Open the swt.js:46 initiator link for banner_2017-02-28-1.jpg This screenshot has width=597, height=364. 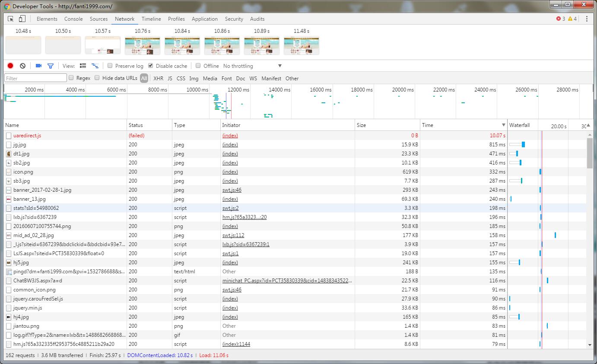click(232, 190)
